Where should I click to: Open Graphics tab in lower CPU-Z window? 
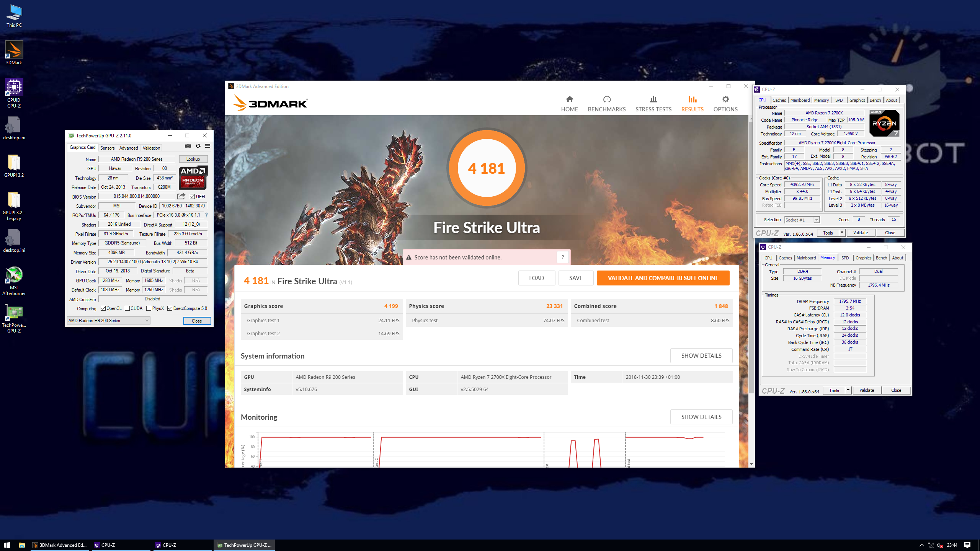[x=863, y=258]
